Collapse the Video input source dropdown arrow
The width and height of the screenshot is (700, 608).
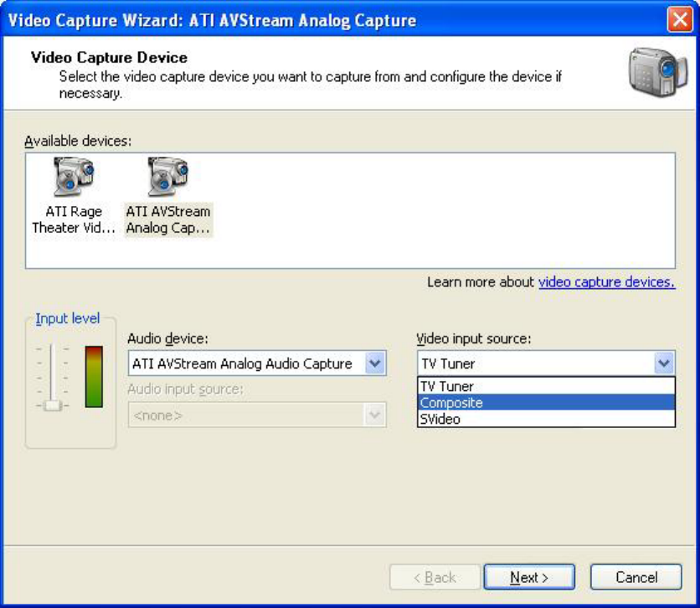click(x=664, y=363)
